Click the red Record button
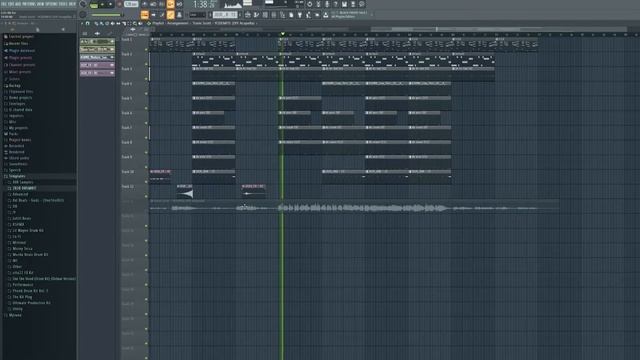This screenshot has width=640, height=360. (x=120, y=4)
